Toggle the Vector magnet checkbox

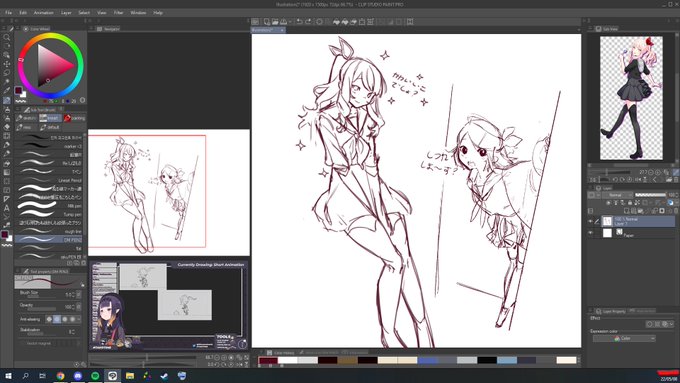(23, 343)
